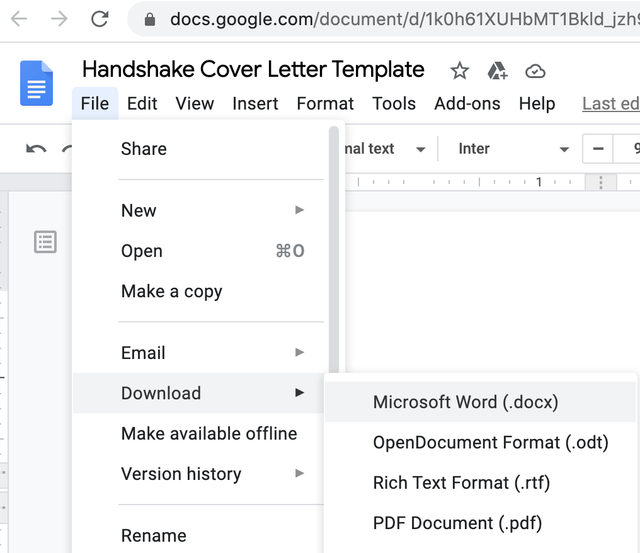The image size is (640, 553).
Task: Click the browser address bar URL
Action: [404, 19]
